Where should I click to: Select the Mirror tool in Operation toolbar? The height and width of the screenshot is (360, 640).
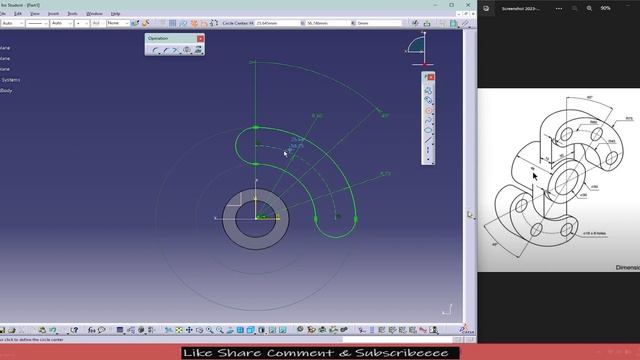[187, 50]
